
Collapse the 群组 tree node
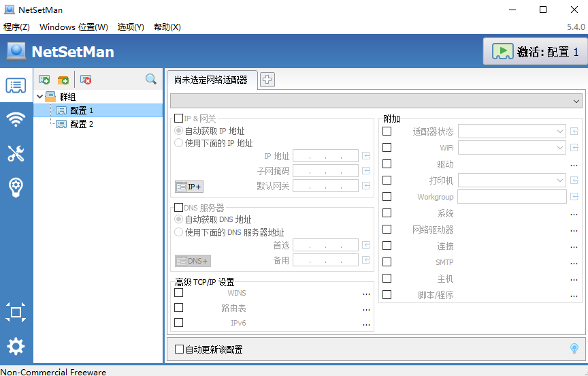(39, 97)
